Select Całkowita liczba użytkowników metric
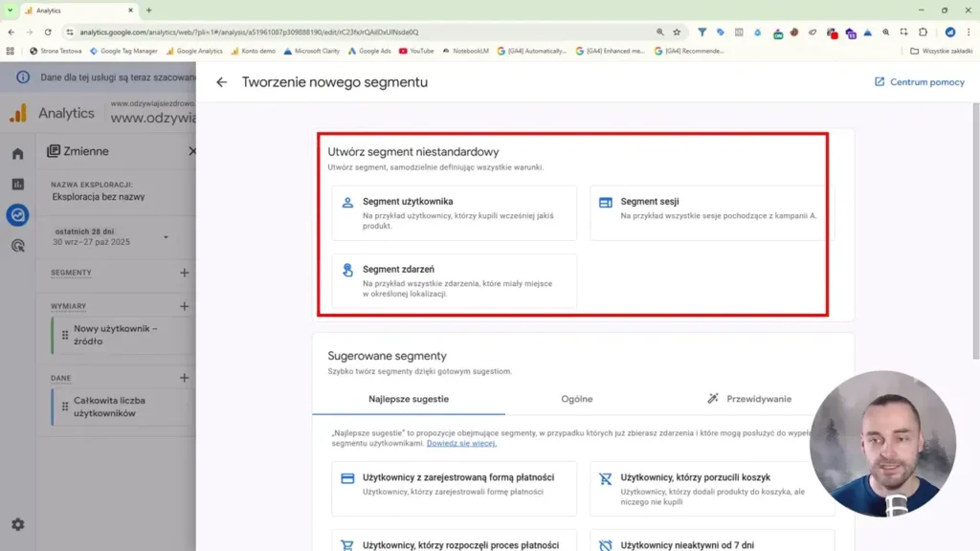This screenshot has height=551, width=980. (123, 408)
